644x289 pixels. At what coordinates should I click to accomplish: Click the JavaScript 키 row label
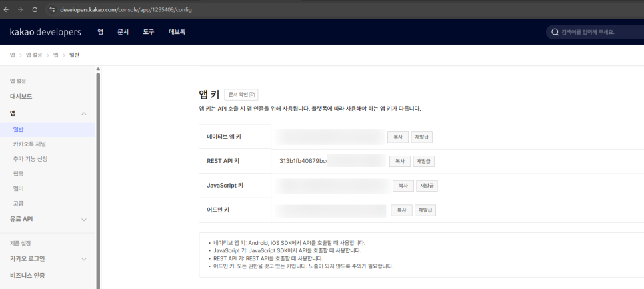pos(225,186)
